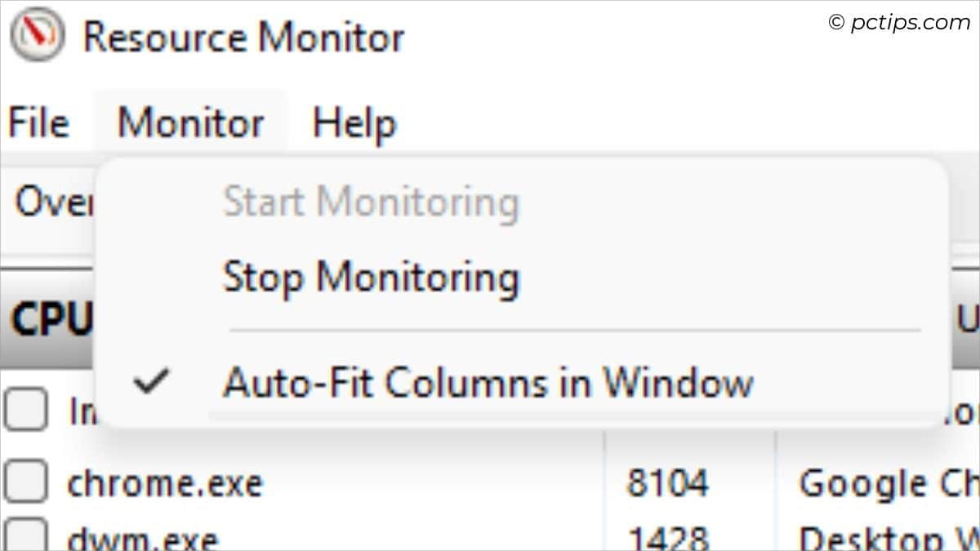Click the Resource Monitor title text
This screenshot has height=551, width=980.
[x=243, y=34]
